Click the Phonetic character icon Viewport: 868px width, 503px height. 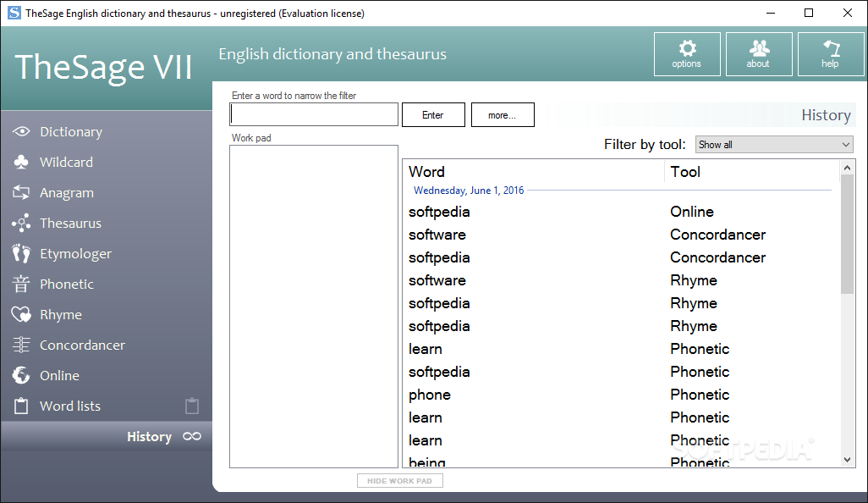21,284
